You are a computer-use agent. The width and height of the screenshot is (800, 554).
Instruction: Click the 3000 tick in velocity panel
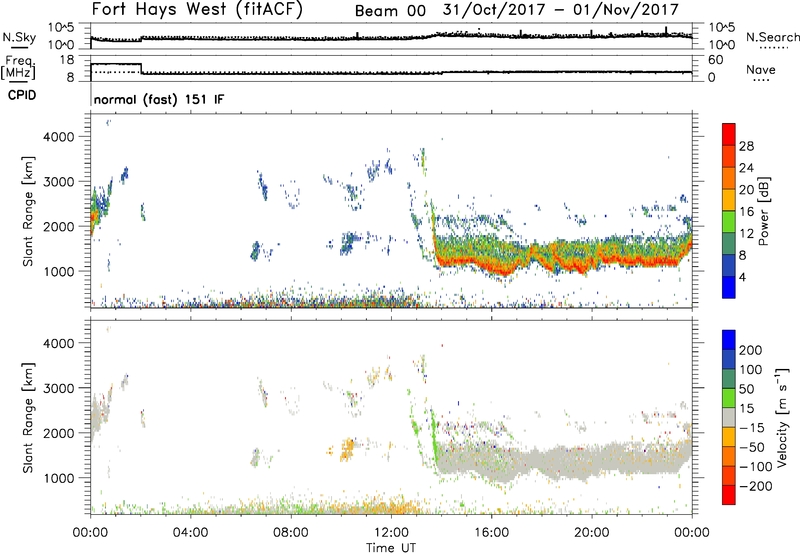[58, 388]
